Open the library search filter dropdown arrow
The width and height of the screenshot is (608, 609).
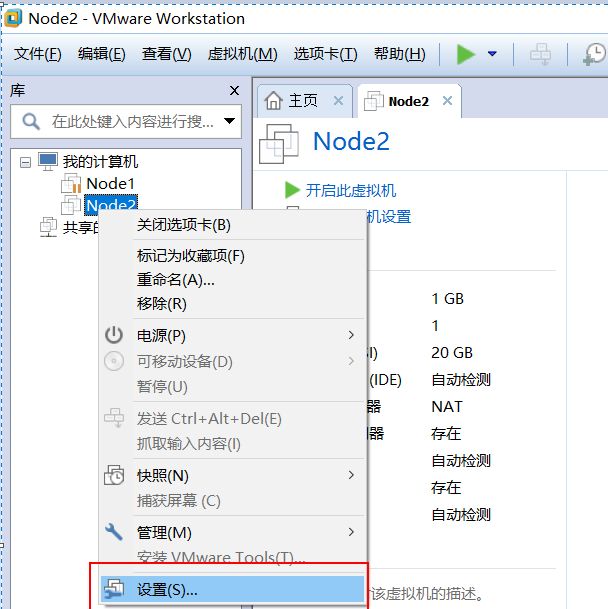point(230,121)
